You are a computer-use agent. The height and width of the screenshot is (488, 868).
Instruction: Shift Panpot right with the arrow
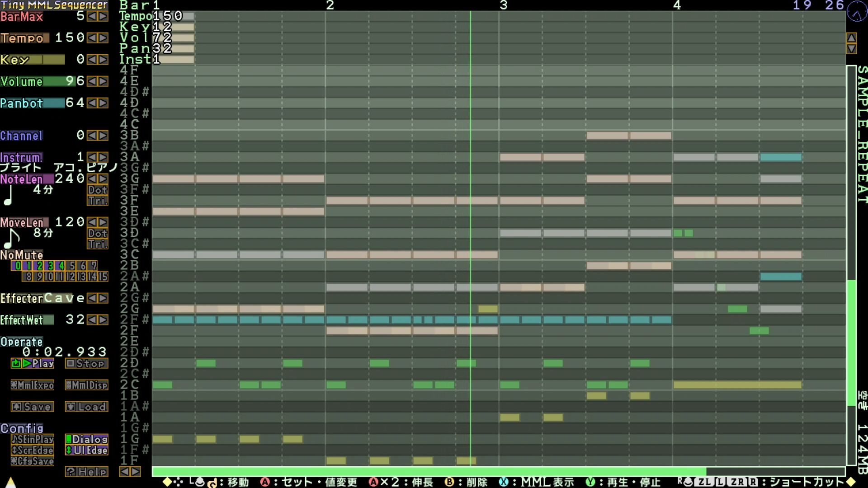pyautogui.click(x=103, y=103)
